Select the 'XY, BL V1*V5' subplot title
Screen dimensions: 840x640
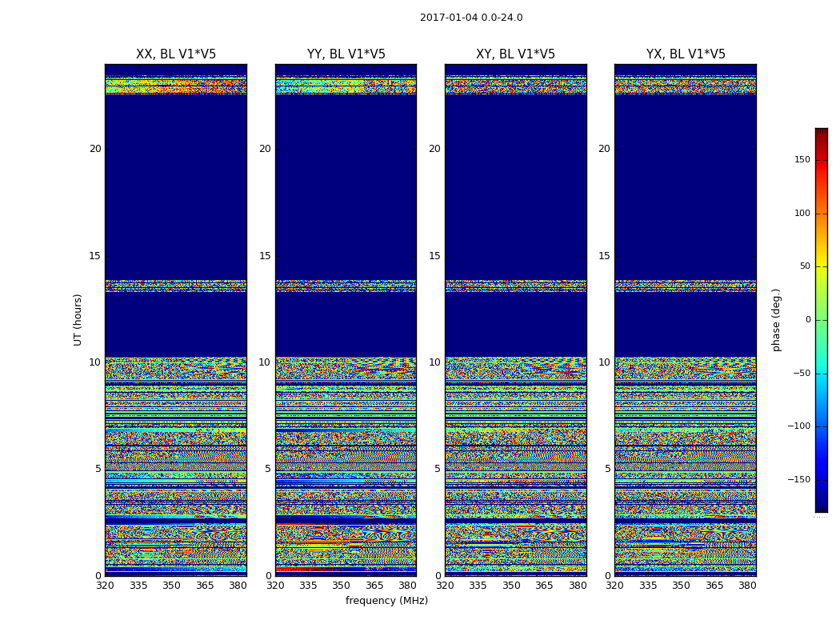(515, 54)
